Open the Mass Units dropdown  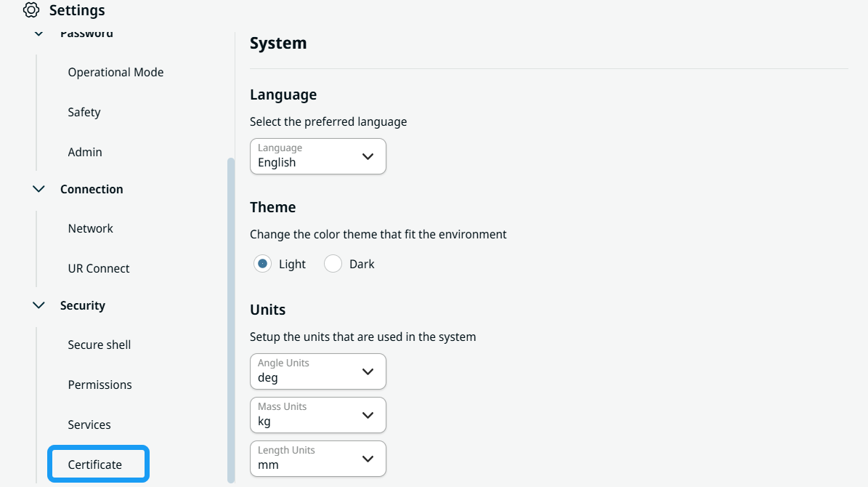pyautogui.click(x=317, y=415)
